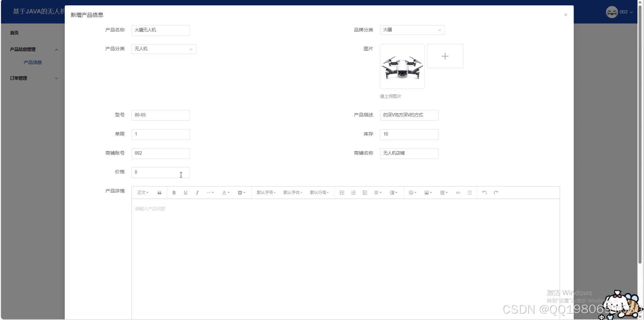Image resolution: width=644 pixels, height=320 pixels.
Task: Insert a table in the editor
Action: (x=443, y=192)
